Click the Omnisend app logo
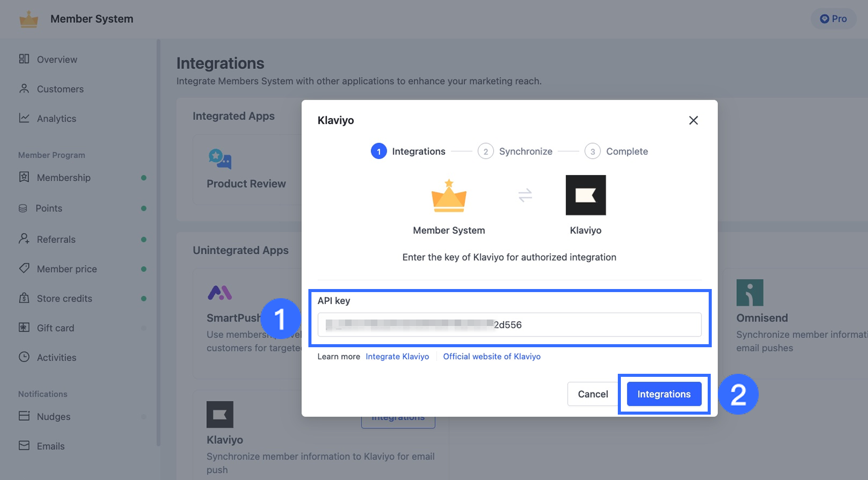 750,293
